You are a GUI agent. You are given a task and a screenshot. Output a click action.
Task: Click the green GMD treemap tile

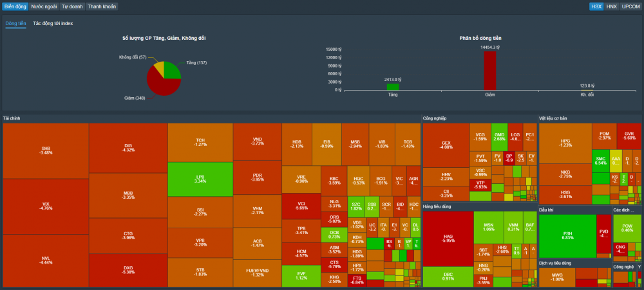click(x=499, y=136)
